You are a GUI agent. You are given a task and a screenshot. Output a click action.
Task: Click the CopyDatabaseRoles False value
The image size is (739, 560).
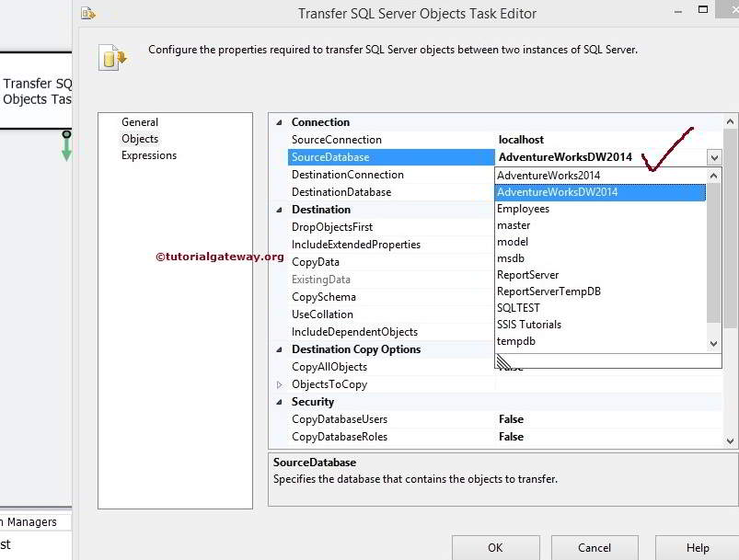click(x=511, y=437)
